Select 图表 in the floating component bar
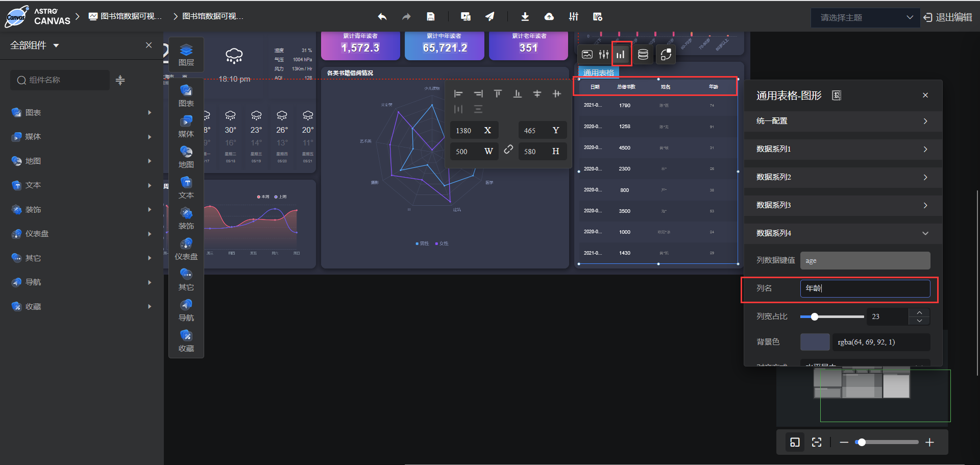The height and width of the screenshot is (465, 980). [186, 96]
